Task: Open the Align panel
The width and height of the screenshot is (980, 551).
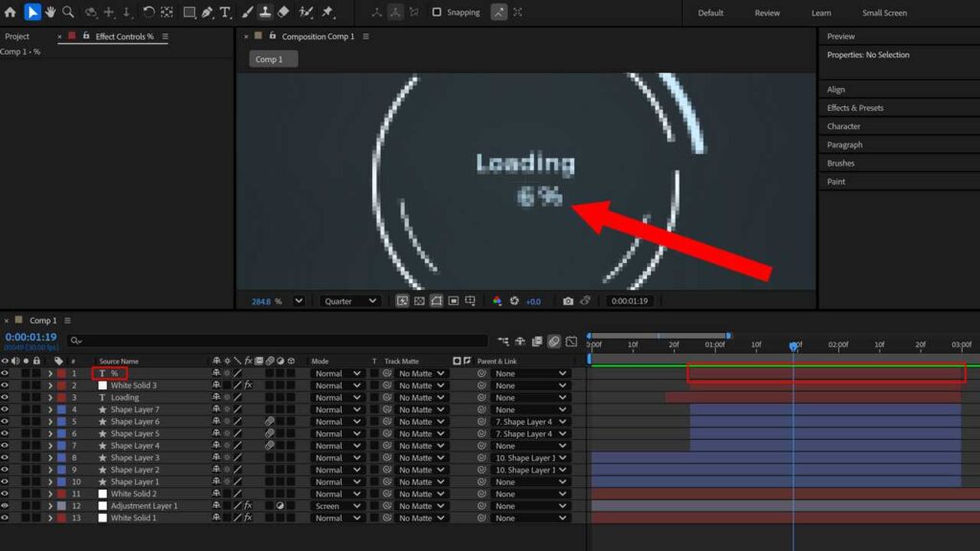Action: 835,89
